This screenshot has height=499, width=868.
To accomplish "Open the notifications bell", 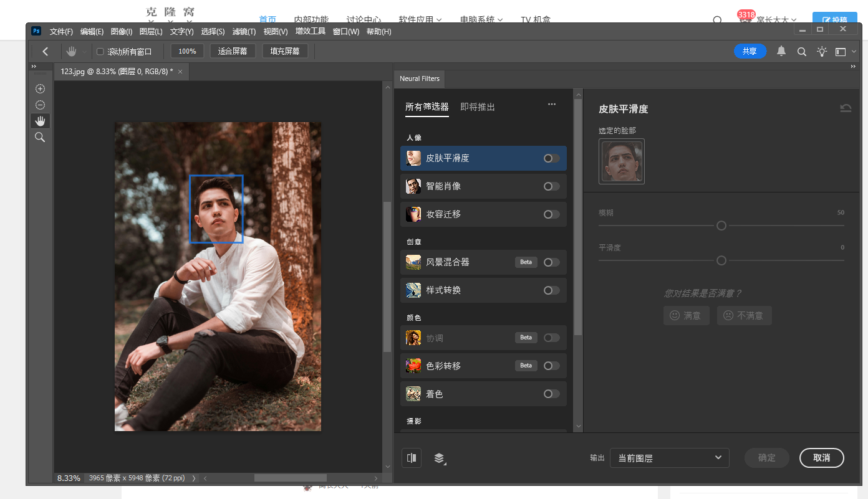I will 781,52.
